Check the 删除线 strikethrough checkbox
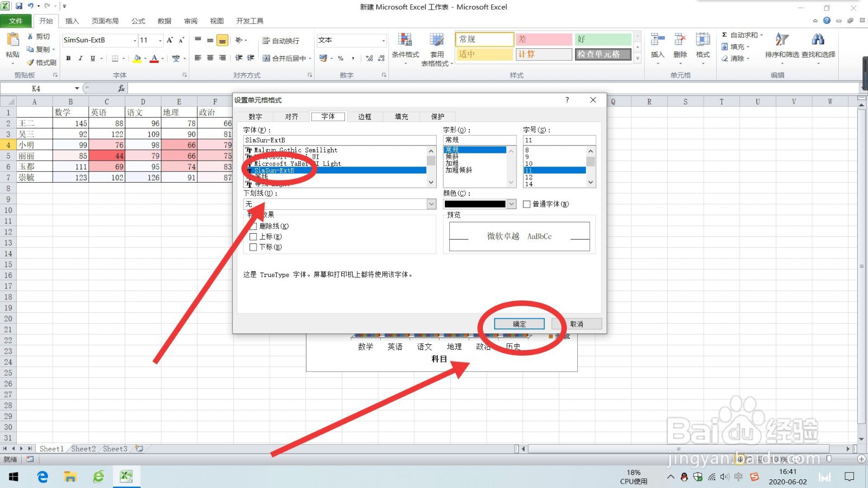The width and height of the screenshot is (868, 488). [x=253, y=226]
